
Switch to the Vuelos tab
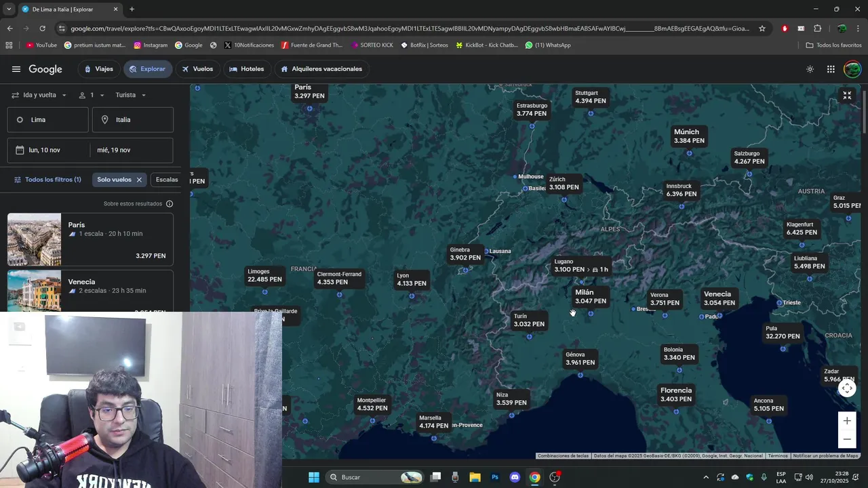[x=197, y=69]
